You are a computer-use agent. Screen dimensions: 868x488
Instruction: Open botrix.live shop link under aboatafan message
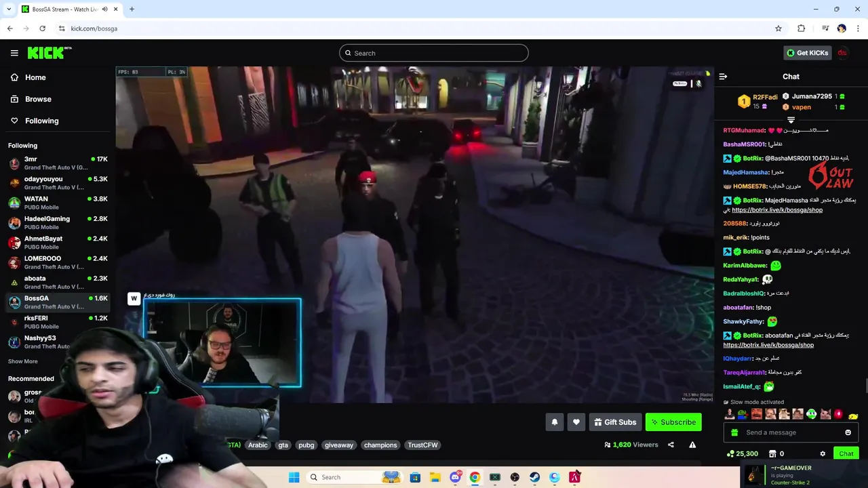click(x=768, y=345)
